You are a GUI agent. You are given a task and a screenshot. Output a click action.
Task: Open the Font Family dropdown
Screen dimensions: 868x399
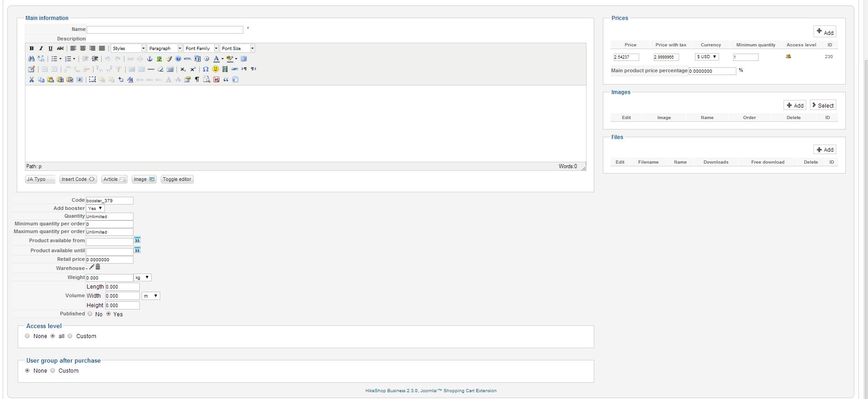tap(201, 48)
